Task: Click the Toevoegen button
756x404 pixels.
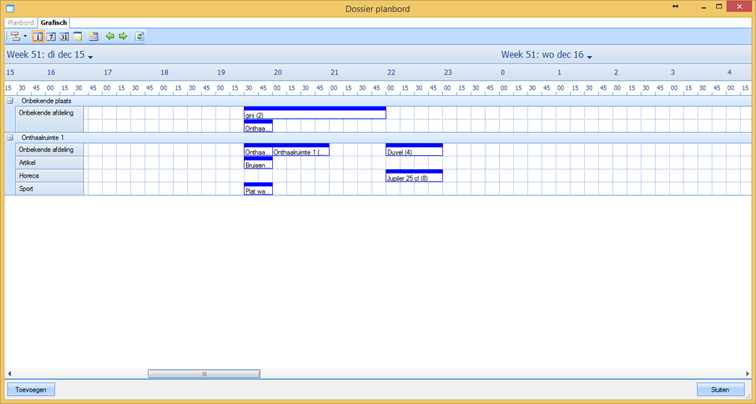Action: pyautogui.click(x=30, y=389)
